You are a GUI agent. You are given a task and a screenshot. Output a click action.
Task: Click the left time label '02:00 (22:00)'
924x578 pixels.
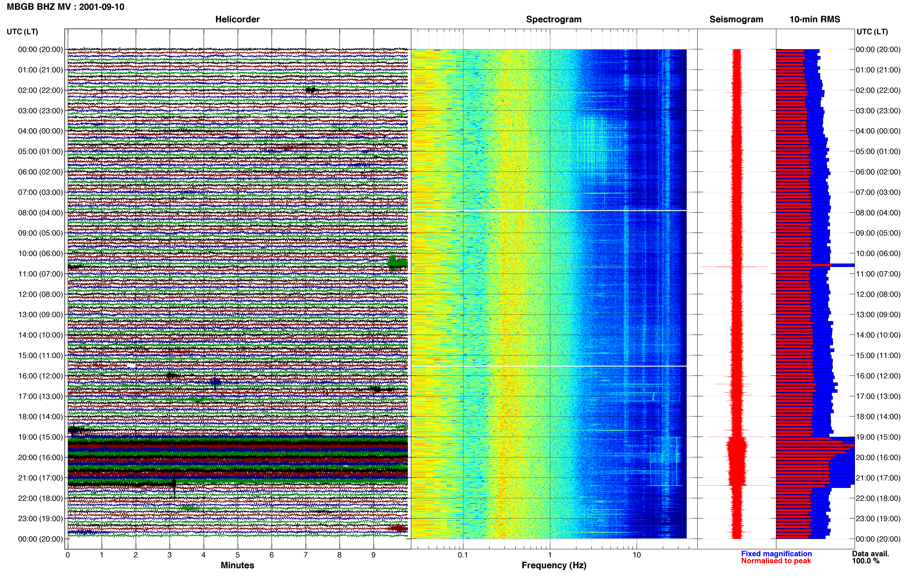coord(41,90)
